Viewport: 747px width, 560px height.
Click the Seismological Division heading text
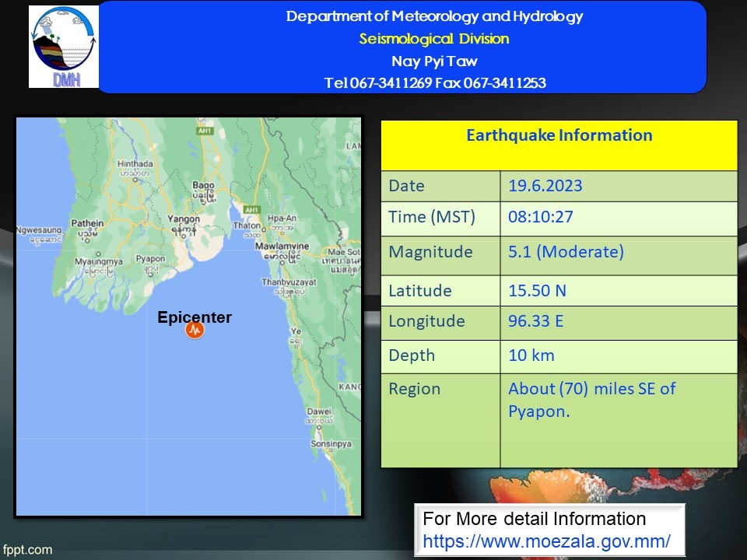point(434,39)
